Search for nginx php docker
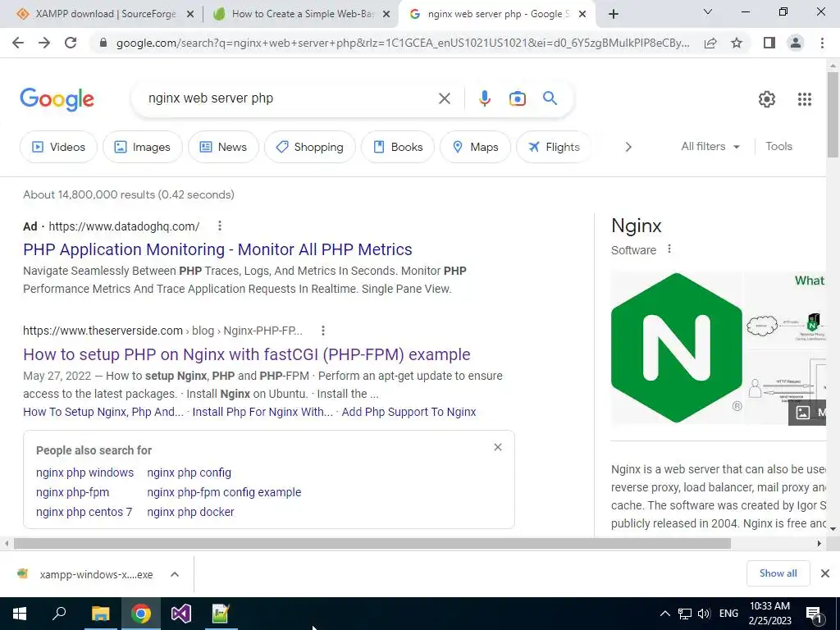840x630 pixels. (190, 512)
